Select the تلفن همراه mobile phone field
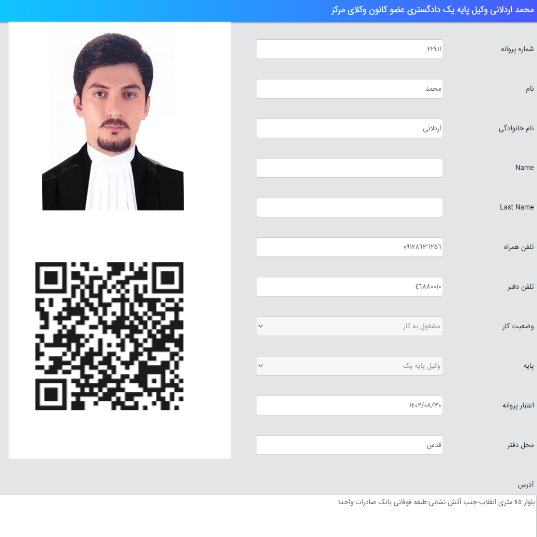The width and height of the screenshot is (537, 537). [349, 247]
